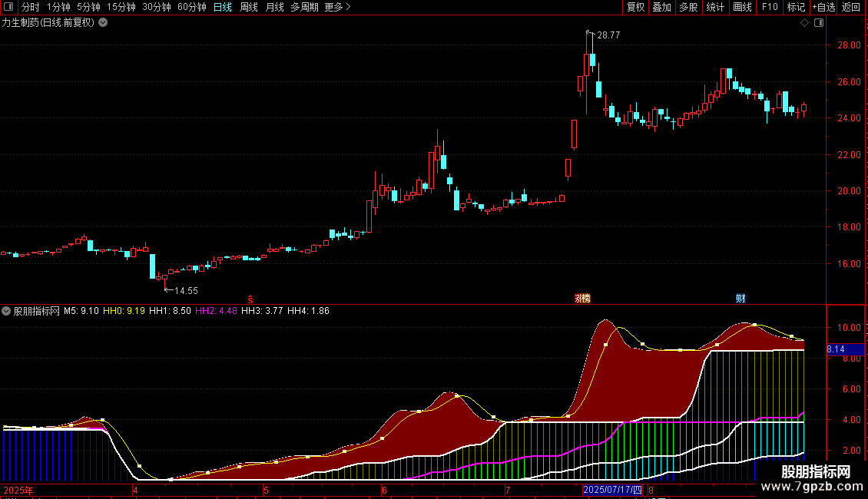The height and width of the screenshot is (499, 868).
Task: Expand the 股朋指标网 indicator dropdown arrow
Action: click(x=6, y=311)
